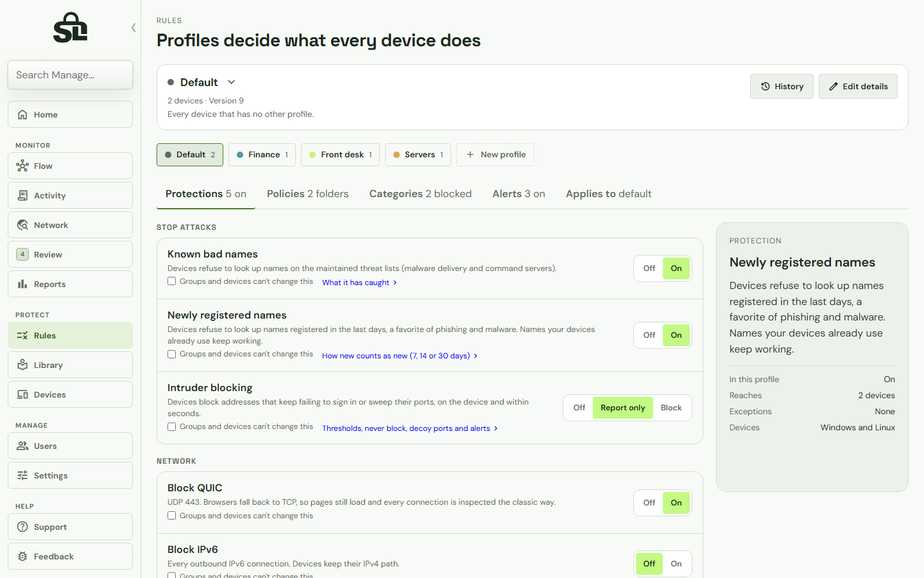This screenshot has height=578, width=924.
Task: Open Feedback via its bug icon
Action: point(22,556)
